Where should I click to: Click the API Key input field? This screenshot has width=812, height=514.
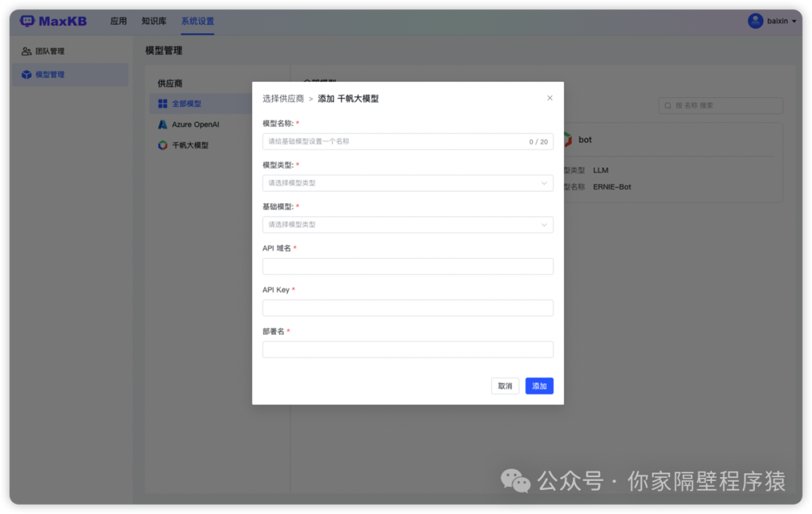coord(408,307)
